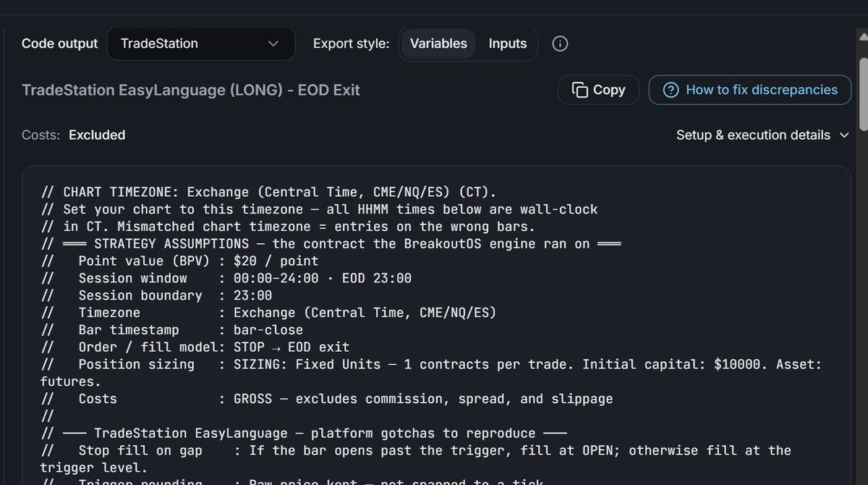
Task: Expand Setup & execution details
Action: pos(762,135)
